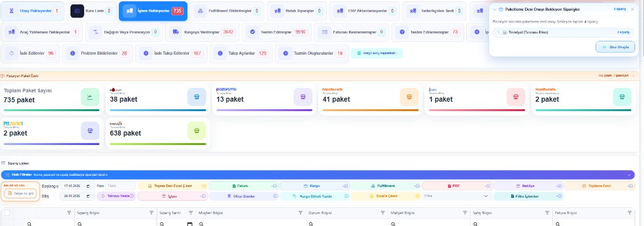644x226 pixels.
Task: Click the Tedarikçiden Sevk tile icon
Action: coord(413,11)
